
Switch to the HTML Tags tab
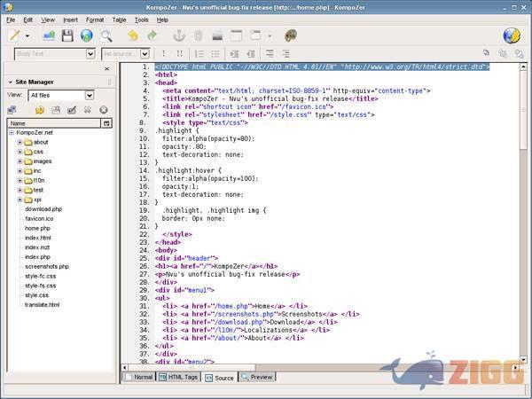(179, 377)
